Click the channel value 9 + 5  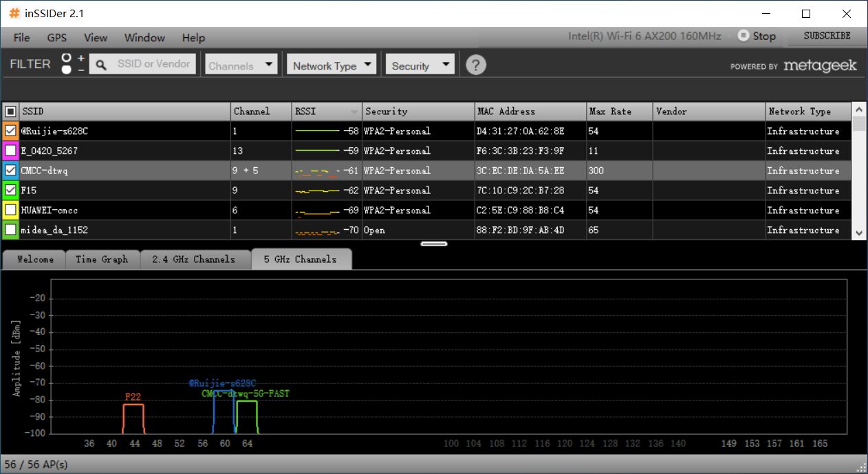pos(246,171)
